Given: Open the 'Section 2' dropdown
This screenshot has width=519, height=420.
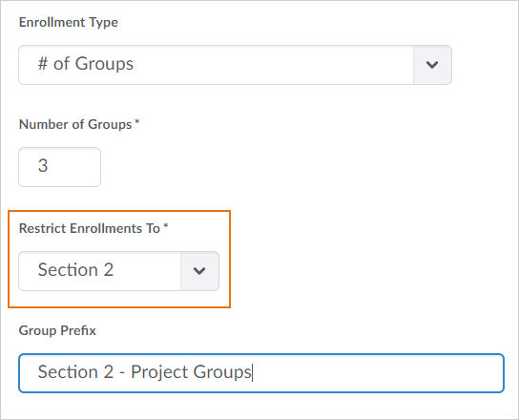Looking at the screenshot, I should [x=119, y=271].
